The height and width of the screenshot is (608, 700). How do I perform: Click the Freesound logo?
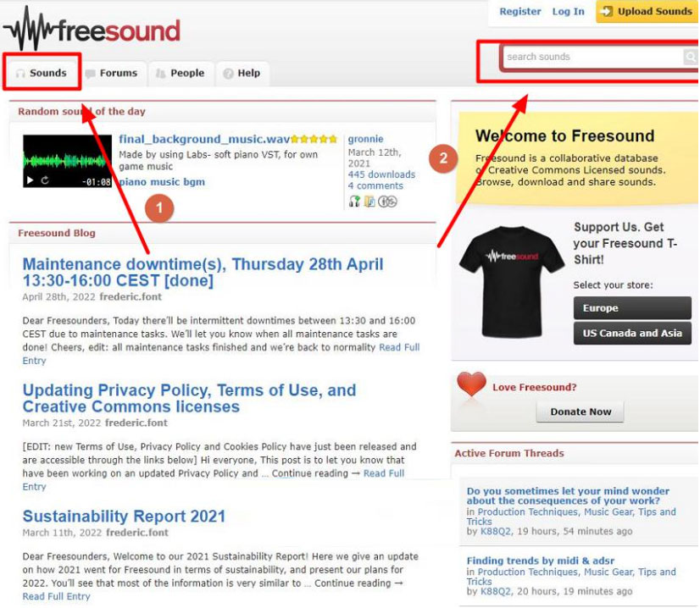pyautogui.click(x=92, y=28)
